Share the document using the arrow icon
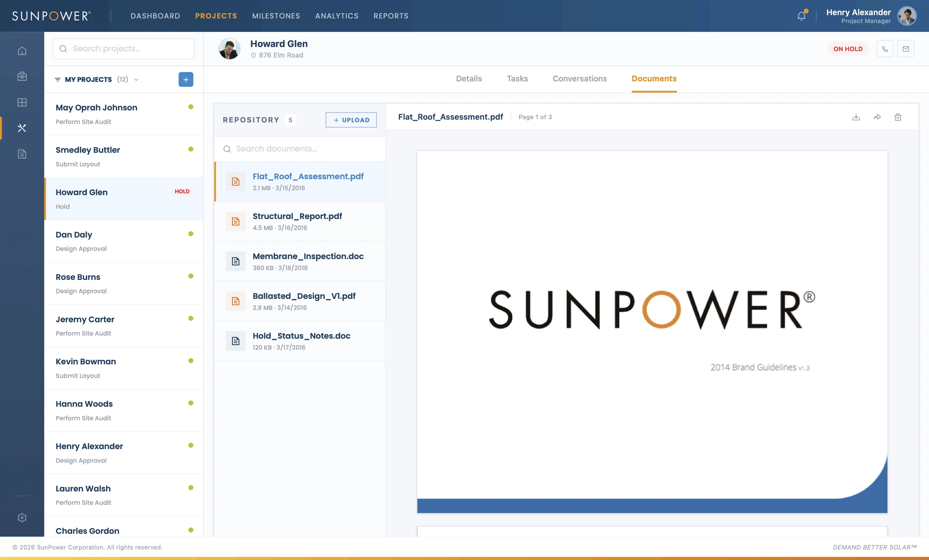This screenshot has width=929, height=560. pos(877,117)
